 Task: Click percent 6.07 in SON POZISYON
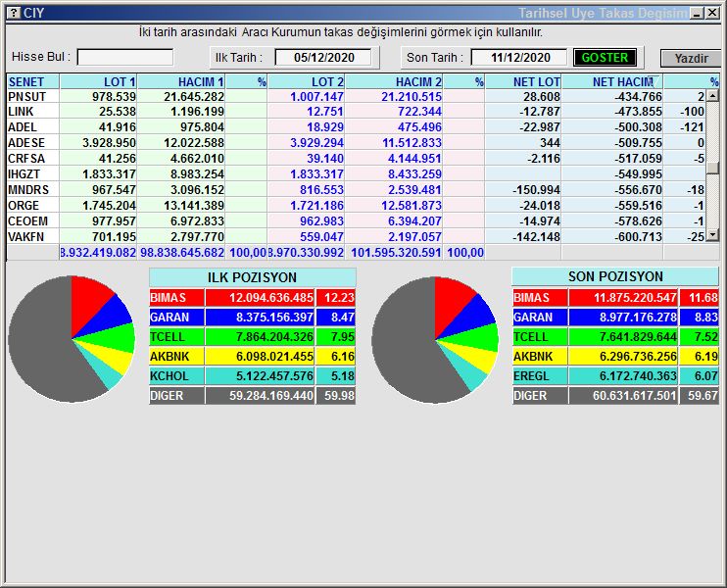pyautogui.click(x=700, y=376)
